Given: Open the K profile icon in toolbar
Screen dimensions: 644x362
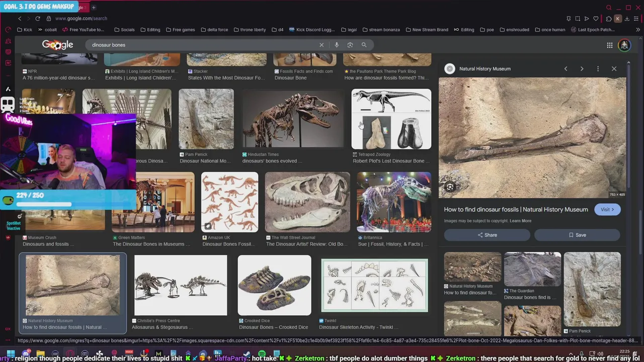Looking at the screenshot, I should tap(618, 19).
